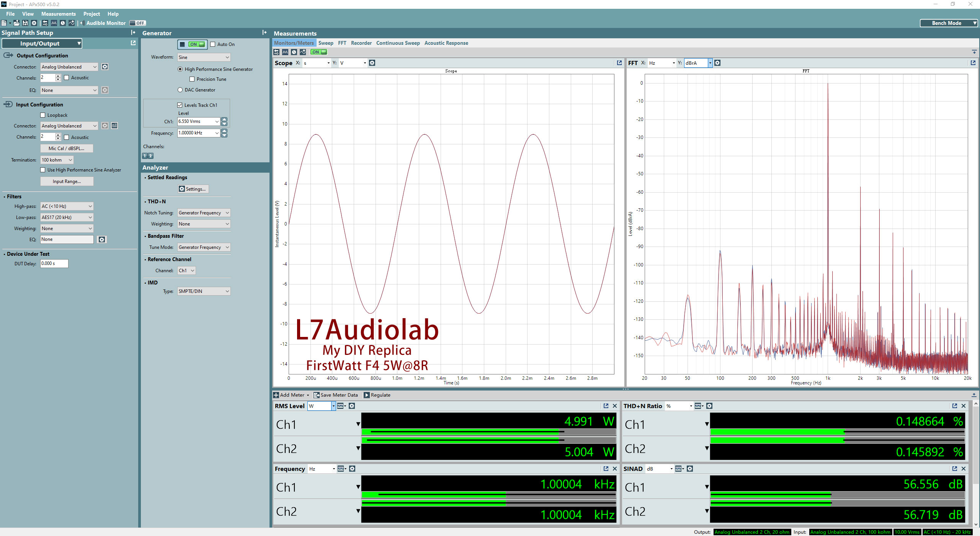Click the meters panel vertical scrollbar
This screenshot has width=980, height=536.
(x=976, y=464)
